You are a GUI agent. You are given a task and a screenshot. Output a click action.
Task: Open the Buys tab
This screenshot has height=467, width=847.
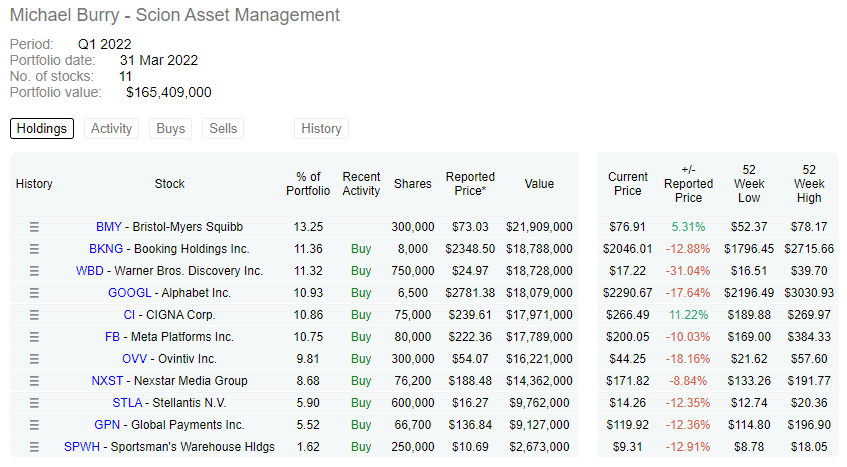(x=171, y=128)
